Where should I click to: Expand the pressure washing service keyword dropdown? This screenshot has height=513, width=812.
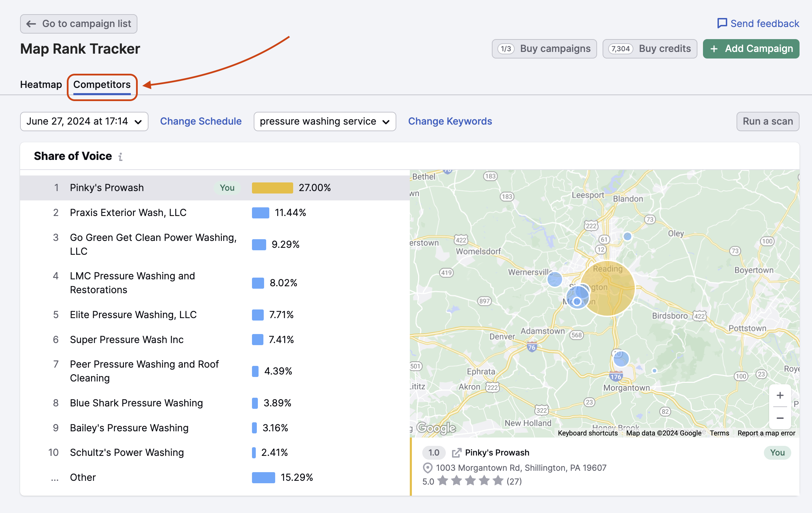(x=325, y=121)
